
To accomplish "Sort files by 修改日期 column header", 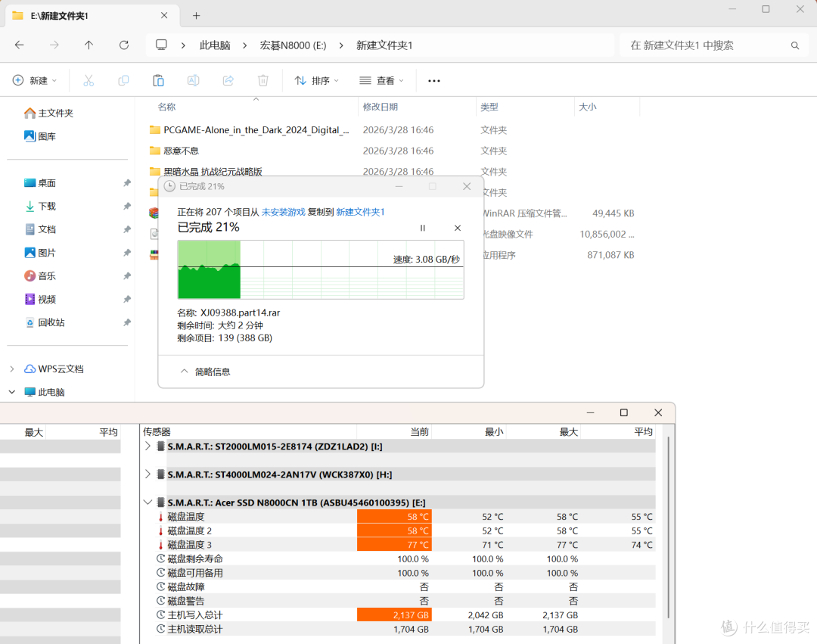I will point(381,107).
